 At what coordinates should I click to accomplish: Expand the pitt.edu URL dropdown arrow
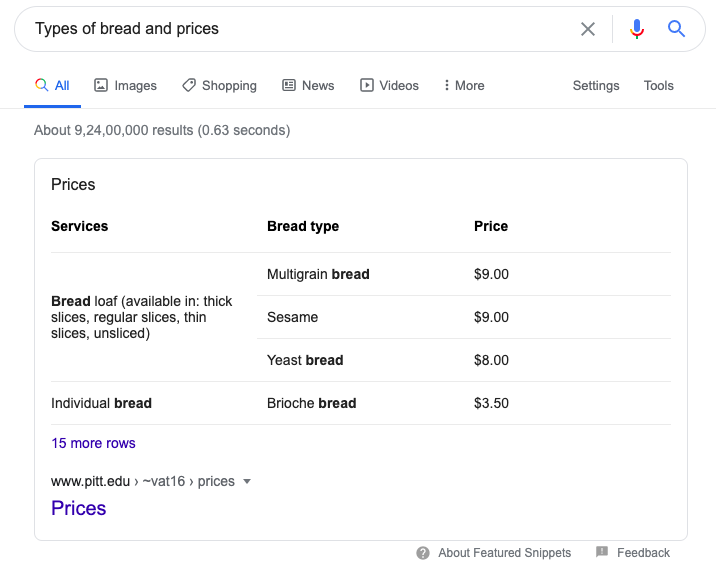click(247, 482)
